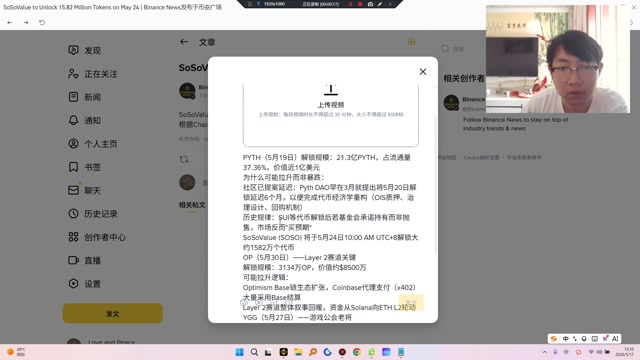
Task: Click the webcam overlay video
Action: [x=558, y=59]
